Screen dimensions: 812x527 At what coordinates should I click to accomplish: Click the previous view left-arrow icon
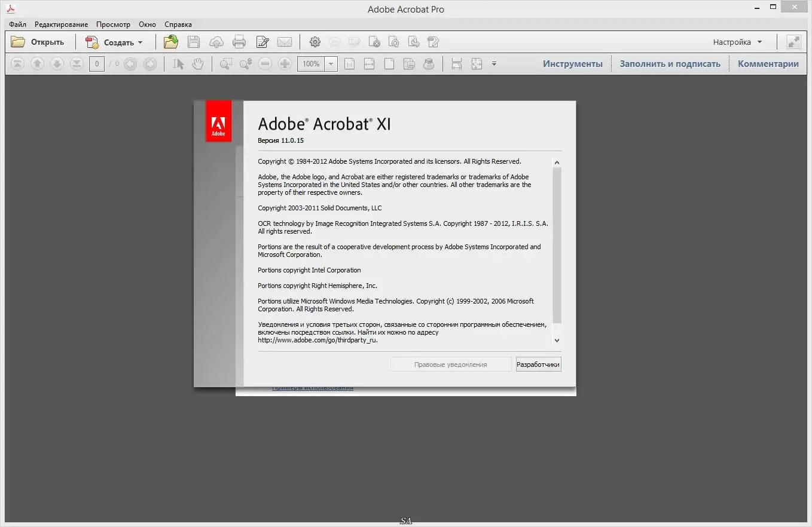[x=130, y=63]
